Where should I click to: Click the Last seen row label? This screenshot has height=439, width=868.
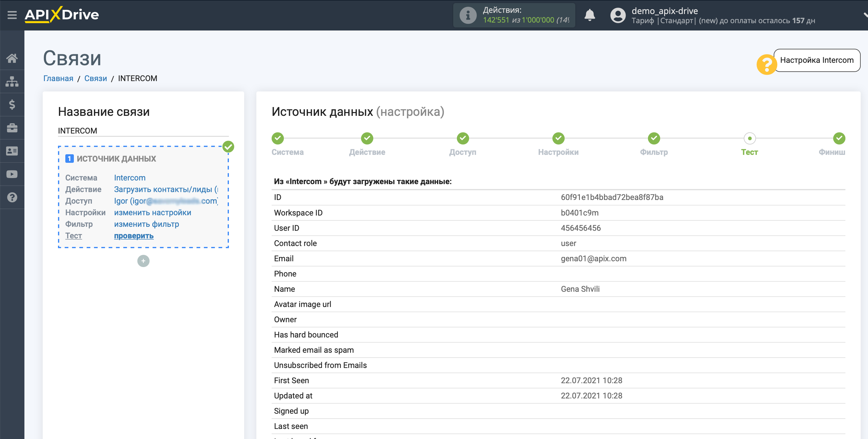(x=291, y=426)
